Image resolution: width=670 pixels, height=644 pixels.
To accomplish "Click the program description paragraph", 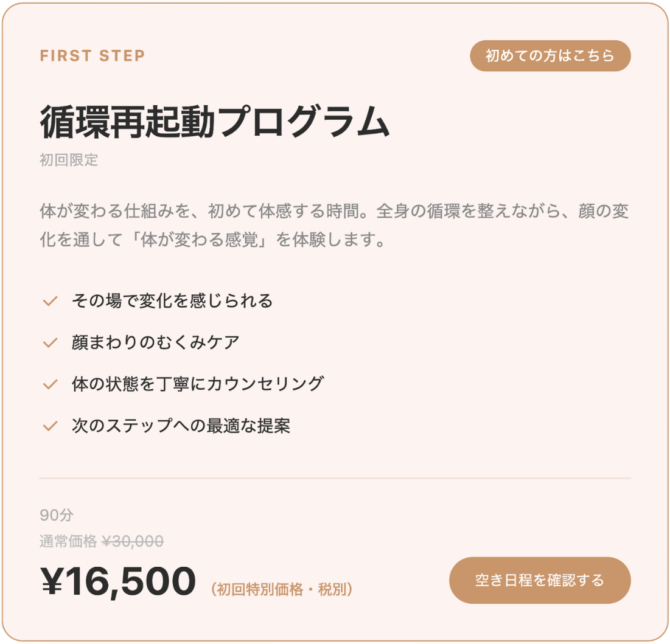I will 334,226.
